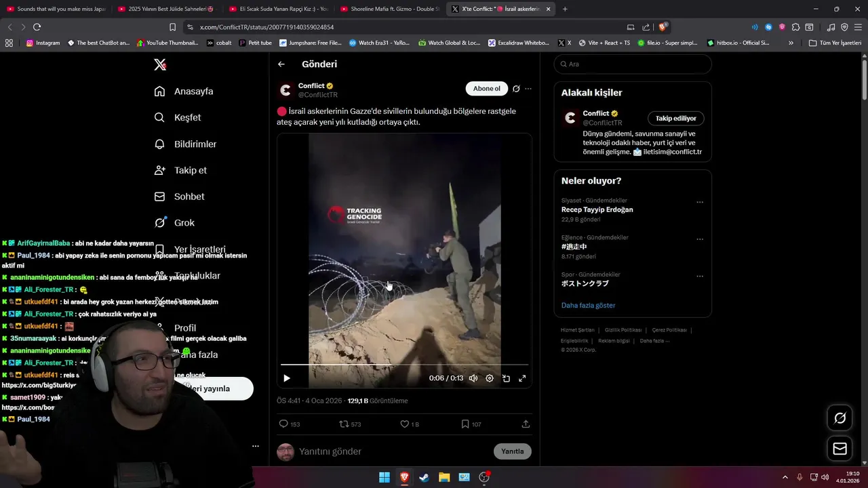Screen dimensions: 868x488
Task: Show more bookmarks with the chevron
Action: 791,43
